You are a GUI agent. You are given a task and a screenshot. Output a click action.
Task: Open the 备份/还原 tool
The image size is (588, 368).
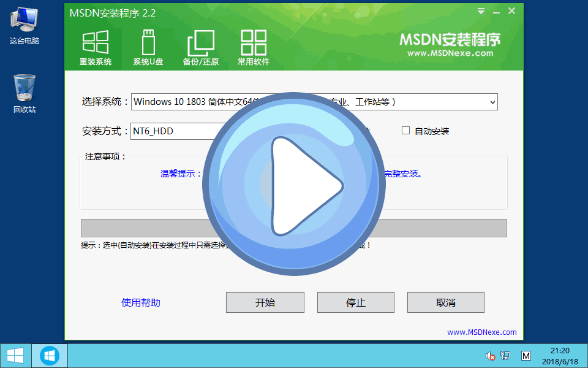[x=200, y=47]
